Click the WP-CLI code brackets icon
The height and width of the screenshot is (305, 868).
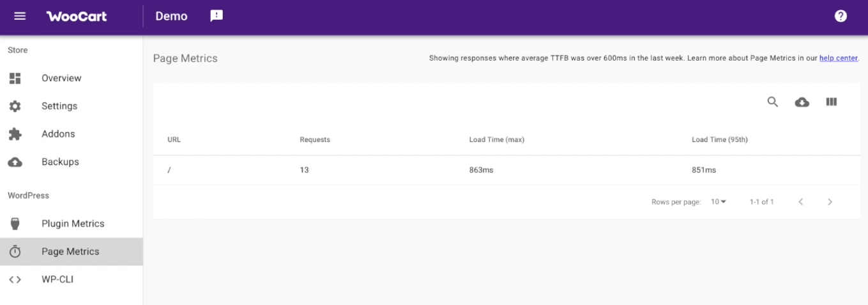(15, 279)
